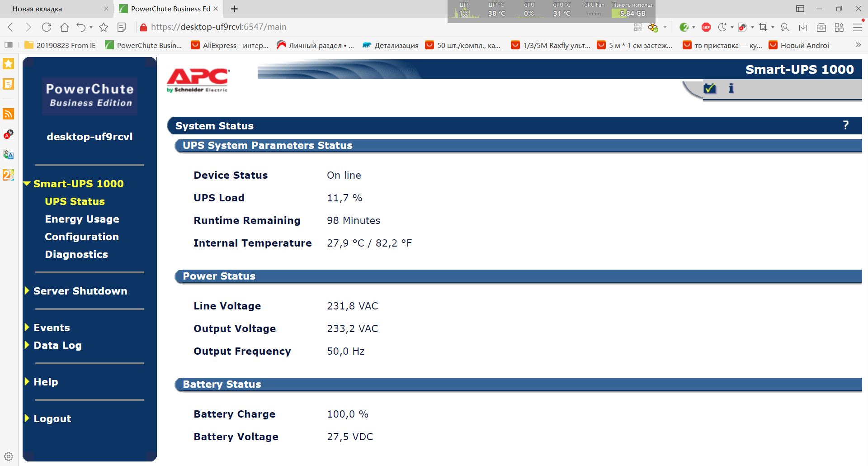Open the toolbox briefcase icon

point(821,27)
